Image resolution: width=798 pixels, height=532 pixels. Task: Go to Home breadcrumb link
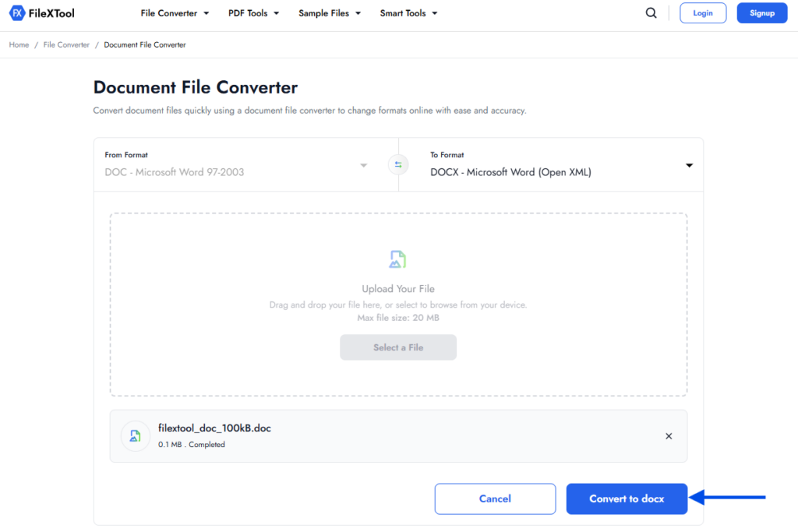pos(19,44)
